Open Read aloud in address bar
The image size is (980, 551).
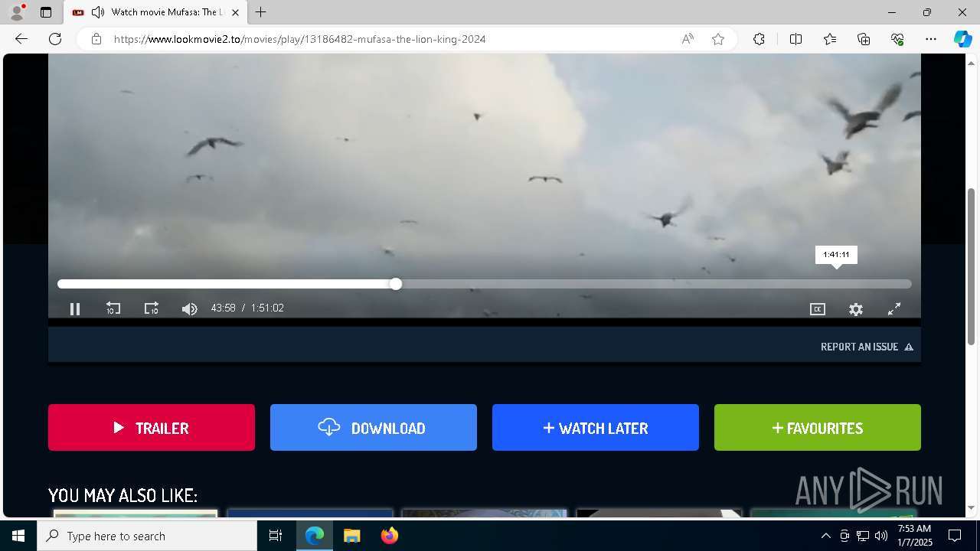click(x=688, y=39)
